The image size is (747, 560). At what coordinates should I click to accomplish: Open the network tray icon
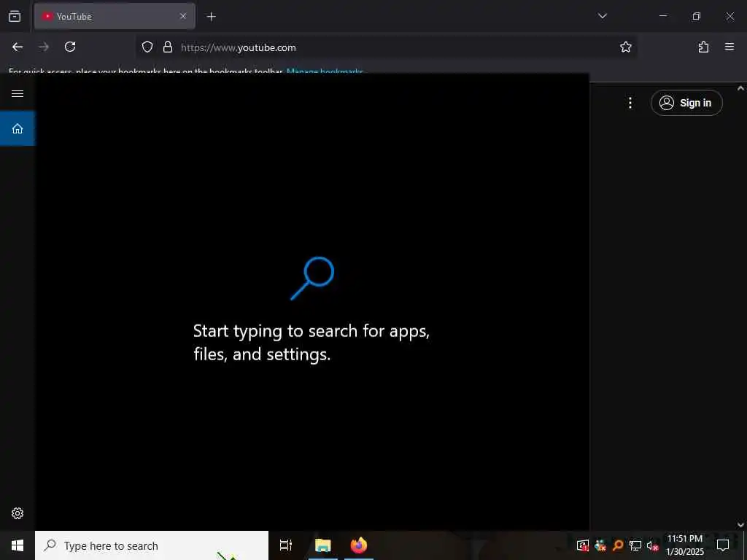click(x=635, y=545)
